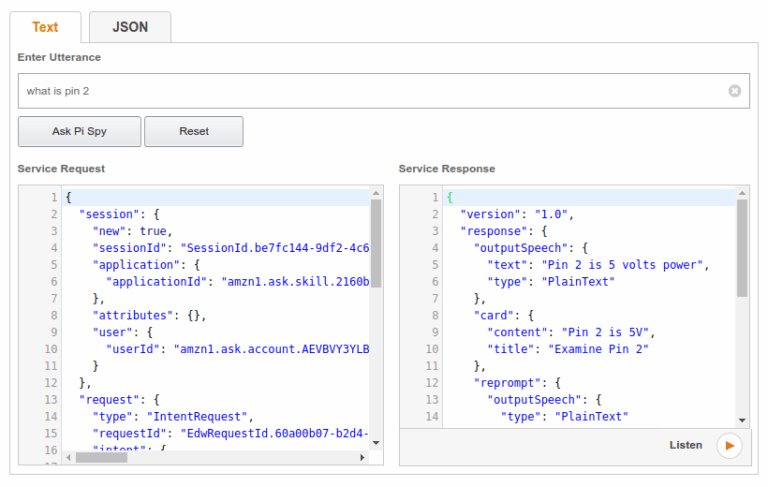This screenshot has height=487, width=768.
Task: Click left arrow of Request horizontal scrollbar
Action: pos(68,457)
